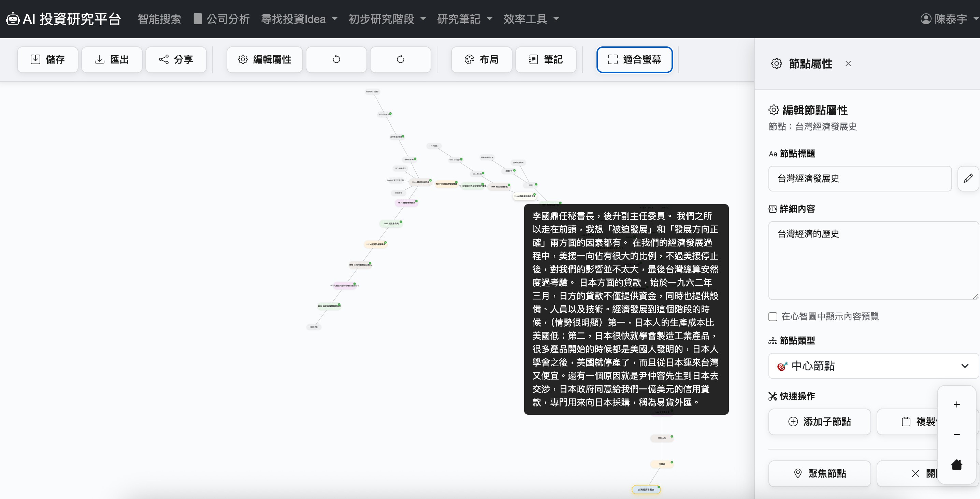Screen dimensions: 980x499
Task: Close the 節點屬性 panel with X
Action: coord(848,63)
